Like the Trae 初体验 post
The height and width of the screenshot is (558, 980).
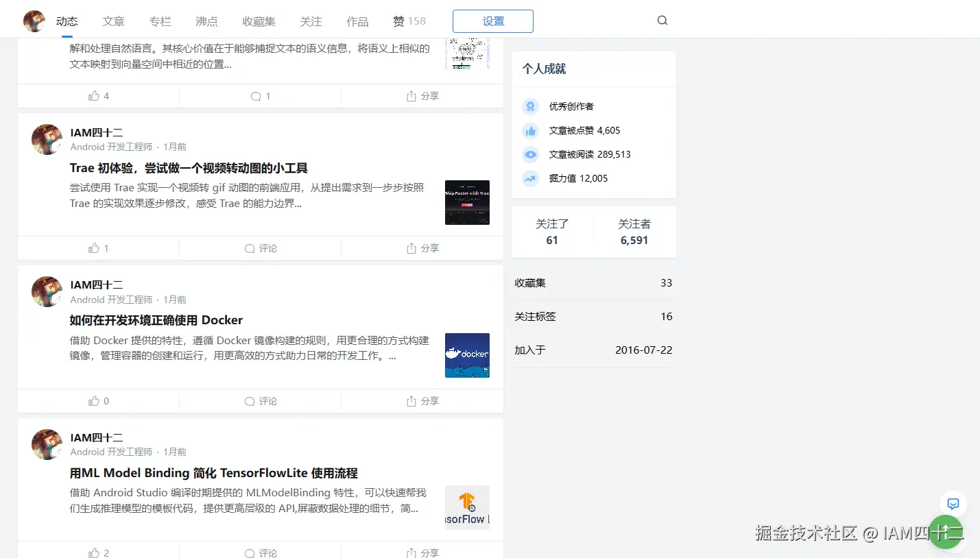pos(99,248)
